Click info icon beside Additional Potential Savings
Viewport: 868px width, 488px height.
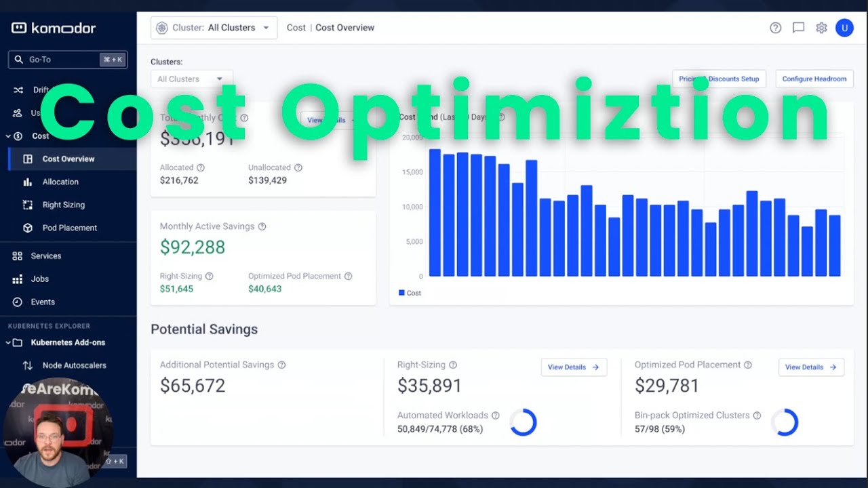(x=281, y=365)
